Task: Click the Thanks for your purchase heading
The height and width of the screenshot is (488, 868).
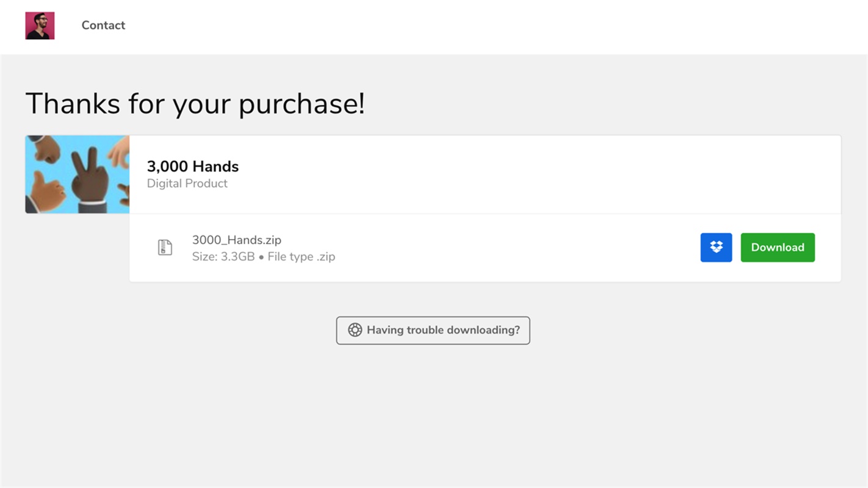Action: point(195,104)
